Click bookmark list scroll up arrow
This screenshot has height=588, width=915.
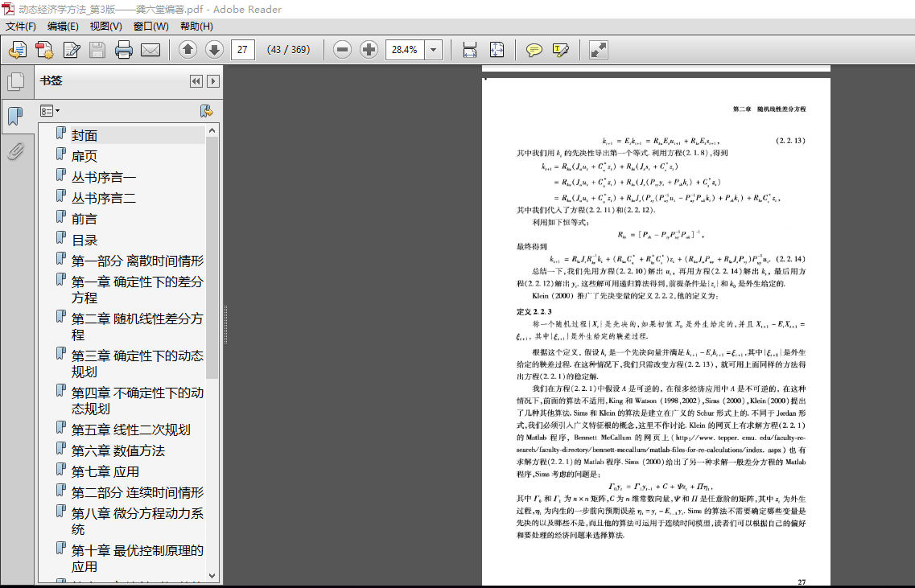[x=212, y=130]
